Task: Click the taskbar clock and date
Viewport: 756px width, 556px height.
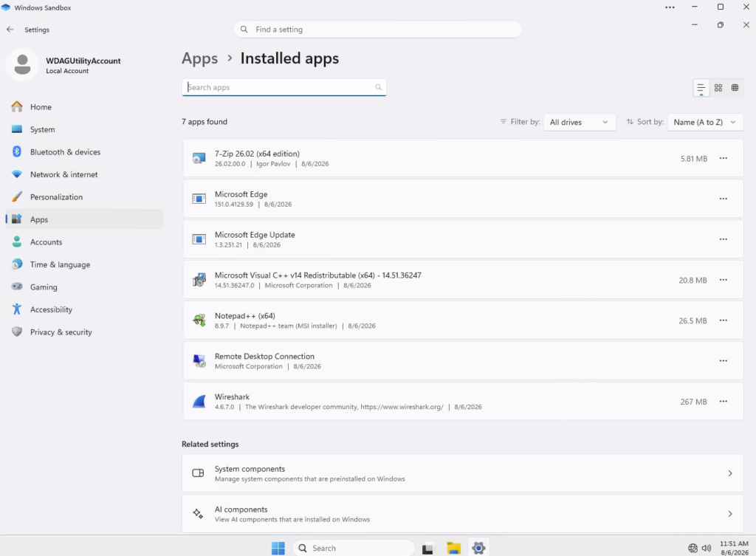Action: (735, 548)
